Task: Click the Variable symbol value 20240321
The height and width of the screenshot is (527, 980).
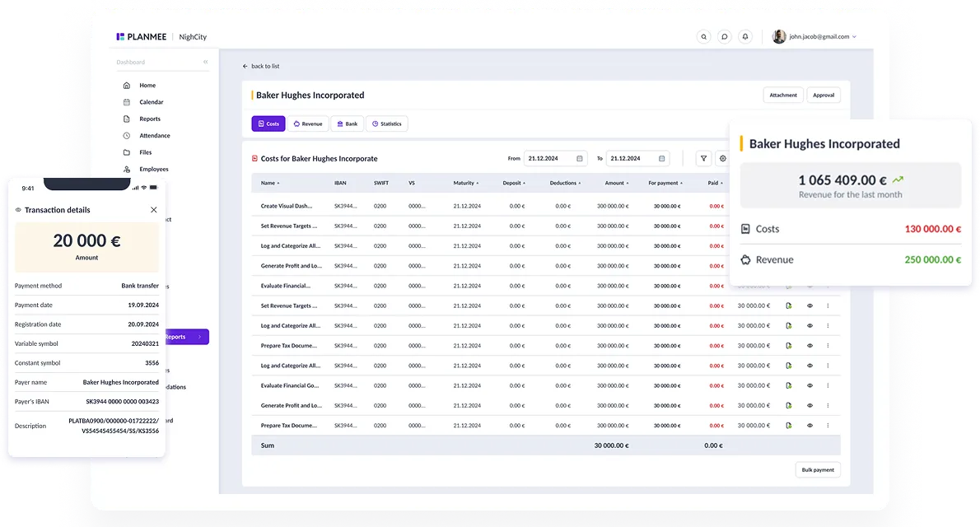Action: 145,344
